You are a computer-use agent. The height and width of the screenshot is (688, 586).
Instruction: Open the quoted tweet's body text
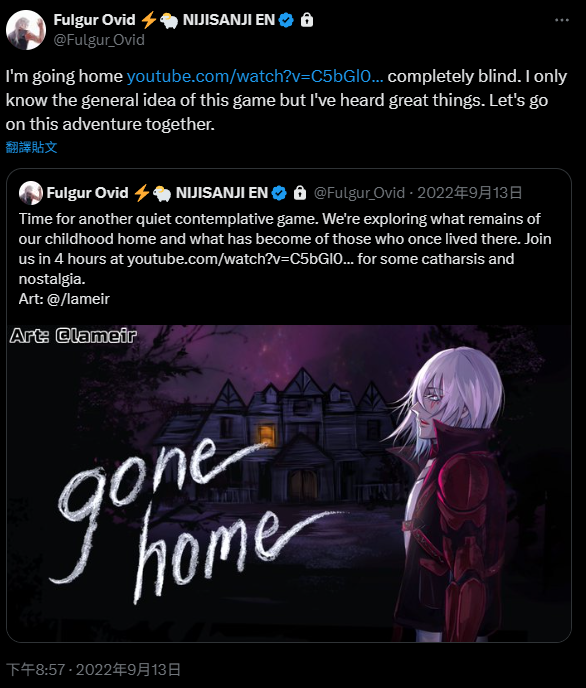point(285,258)
